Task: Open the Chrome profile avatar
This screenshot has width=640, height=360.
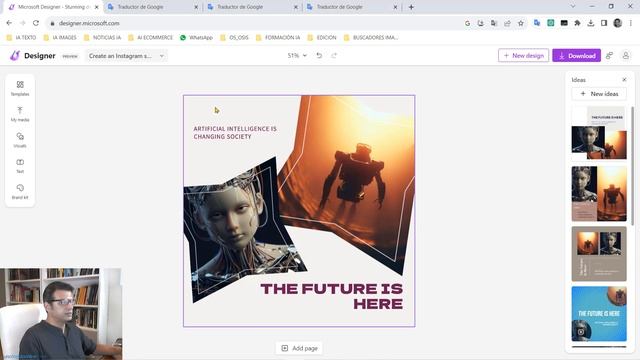Action: (x=618, y=23)
